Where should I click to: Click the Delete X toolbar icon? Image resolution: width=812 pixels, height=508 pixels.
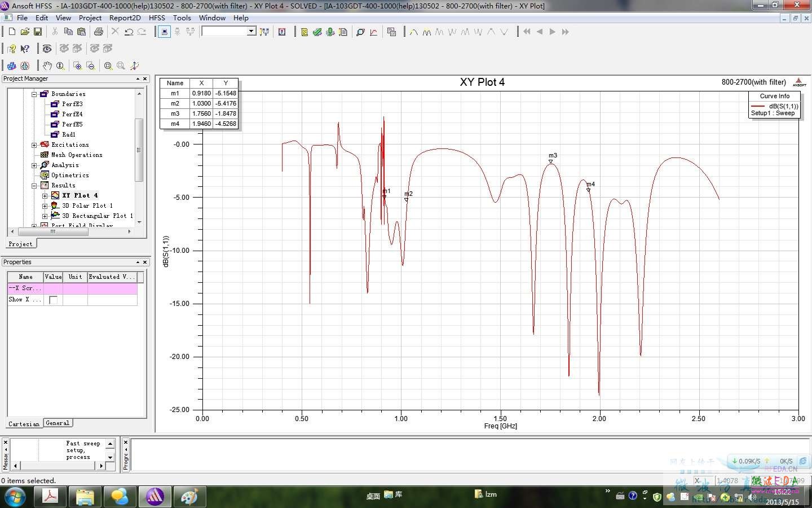(115, 32)
